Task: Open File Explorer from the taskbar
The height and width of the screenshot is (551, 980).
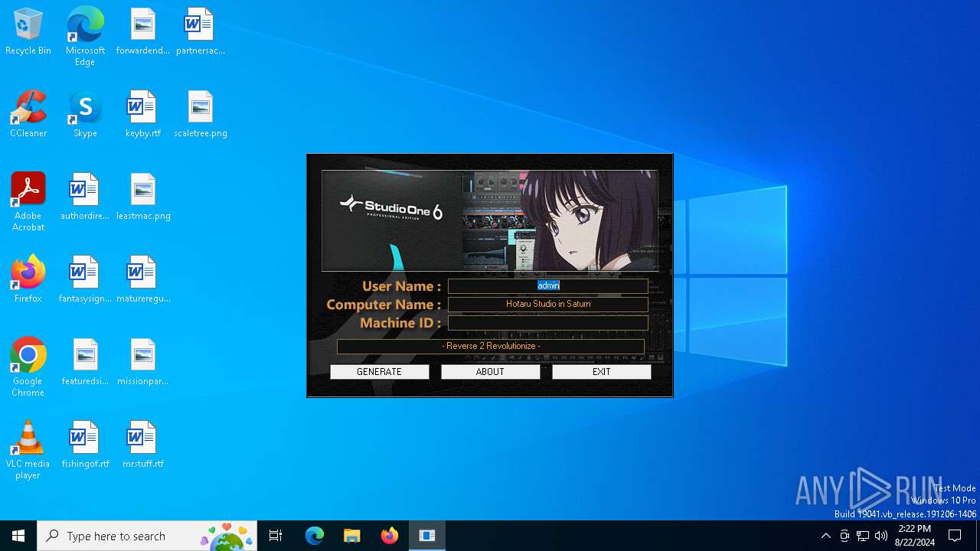Action: pyautogui.click(x=351, y=536)
